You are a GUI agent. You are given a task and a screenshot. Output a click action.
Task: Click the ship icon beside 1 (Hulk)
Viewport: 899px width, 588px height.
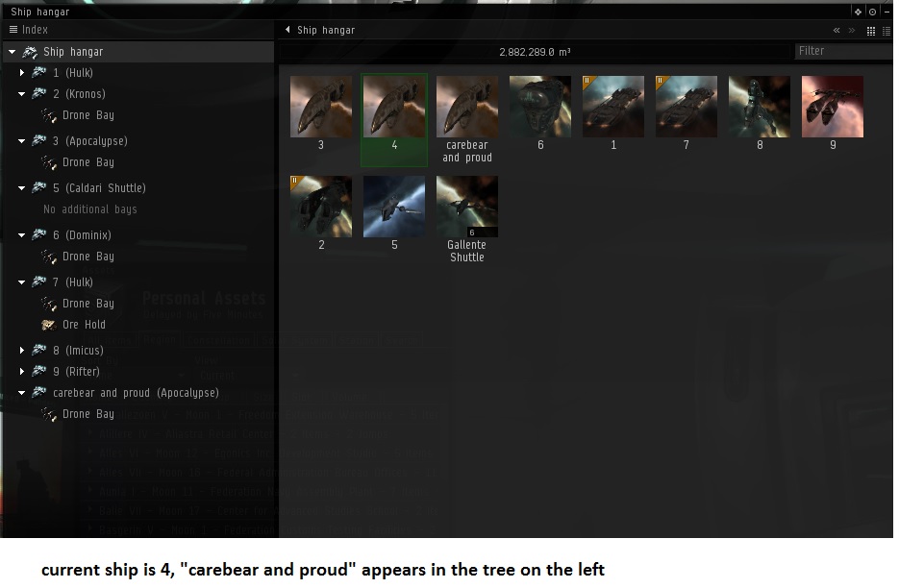coord(39,72)
